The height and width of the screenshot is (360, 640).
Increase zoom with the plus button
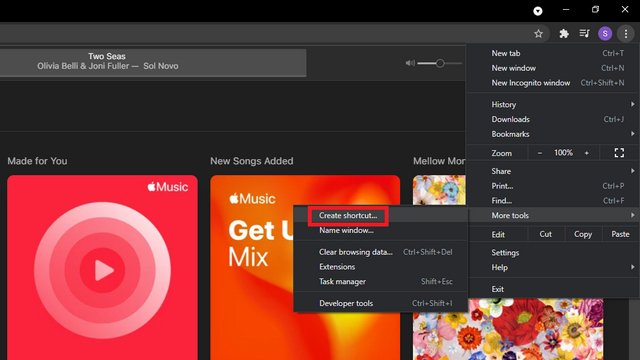tap(587, 153)
